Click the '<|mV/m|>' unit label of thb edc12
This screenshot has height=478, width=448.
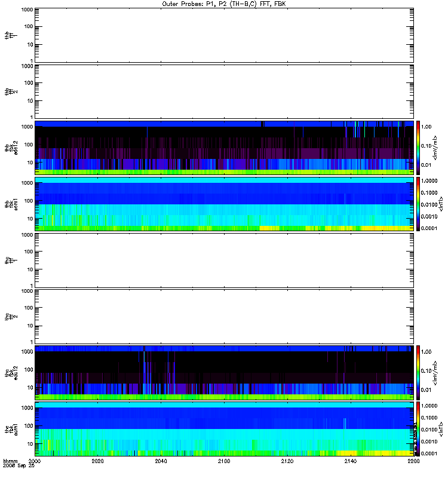pos(435,148)
